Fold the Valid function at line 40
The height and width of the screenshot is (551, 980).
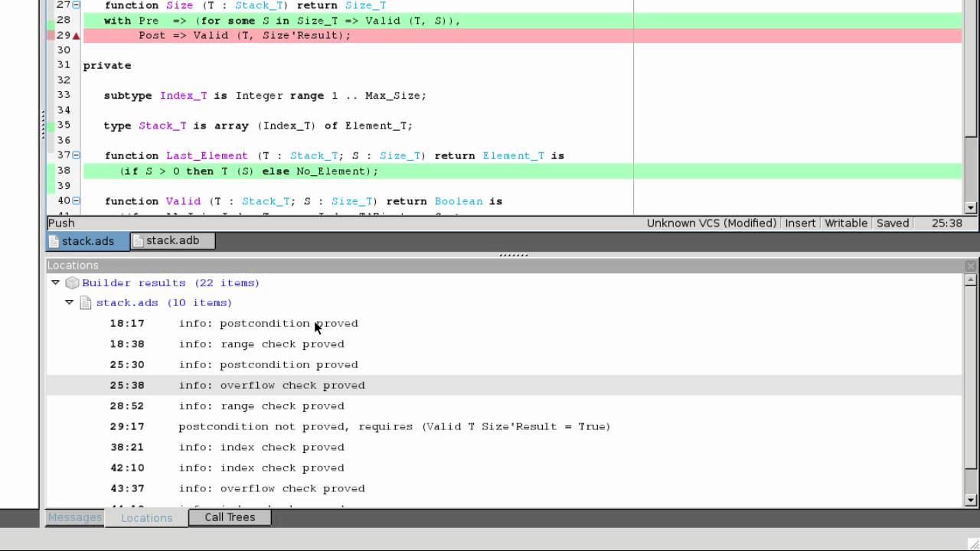point(76,201)
